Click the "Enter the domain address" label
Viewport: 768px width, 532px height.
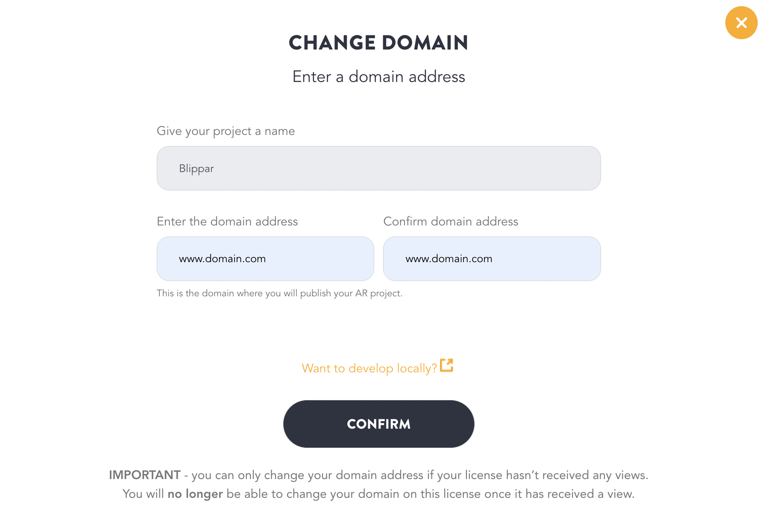(227, 222)
